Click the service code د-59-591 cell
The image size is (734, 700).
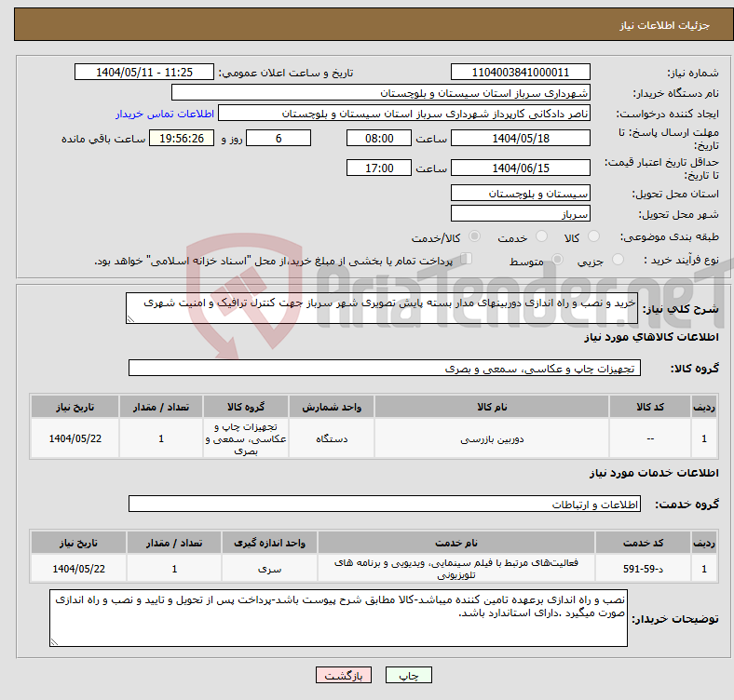(x=643, y=569)
